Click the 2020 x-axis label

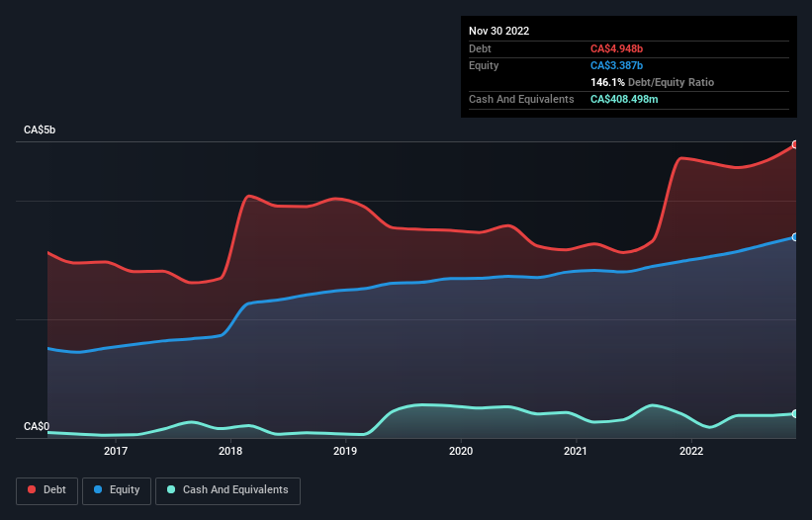tap(461, 451)
